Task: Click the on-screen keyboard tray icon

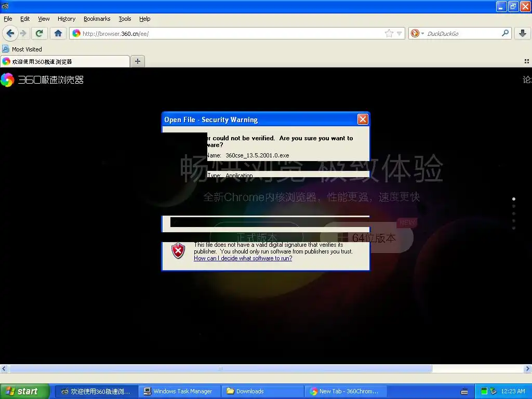Action: (x=464, y=392)
